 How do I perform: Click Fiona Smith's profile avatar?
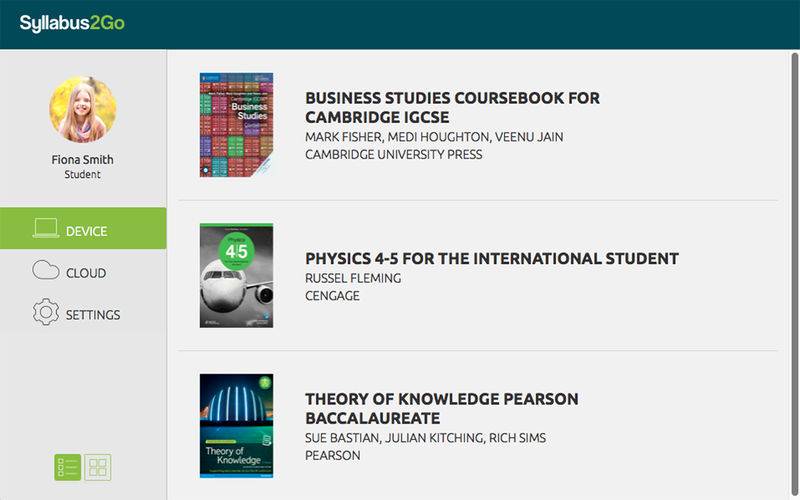(83, 110)
